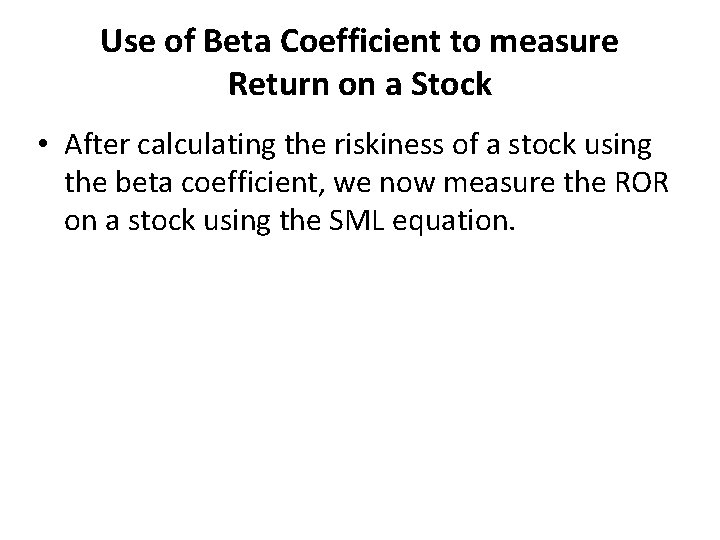Click the word 'on' starting the third body line
Image resolution: width=720 pixels, height=540 pixels.
pyautogui.click(x=76, y=220)
